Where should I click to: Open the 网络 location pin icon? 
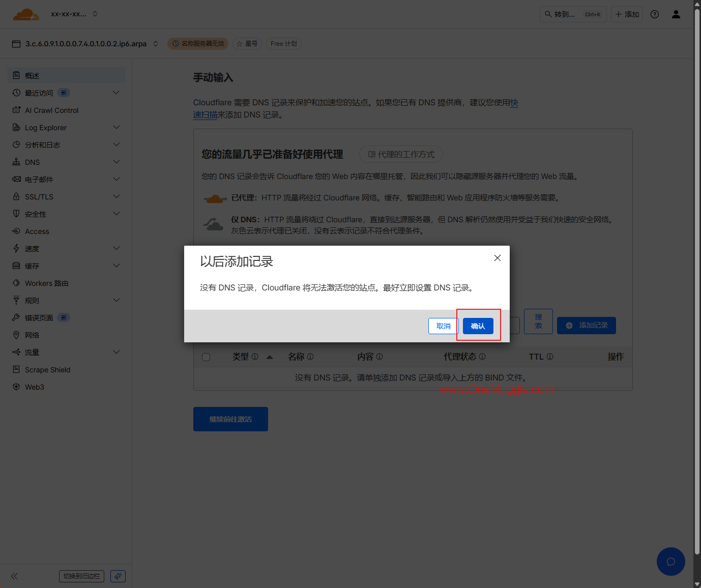(x=16, y=335)
